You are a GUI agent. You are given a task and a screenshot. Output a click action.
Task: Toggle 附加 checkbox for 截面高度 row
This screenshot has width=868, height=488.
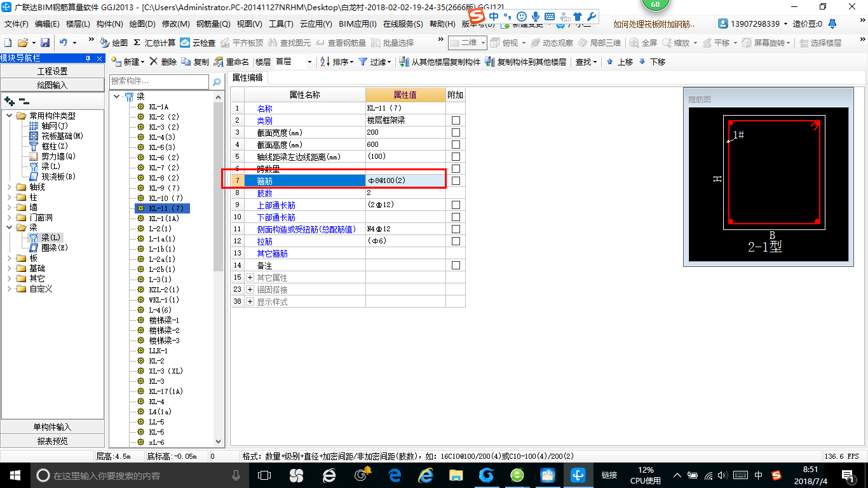pyautogui.click(x=456, y=144)
